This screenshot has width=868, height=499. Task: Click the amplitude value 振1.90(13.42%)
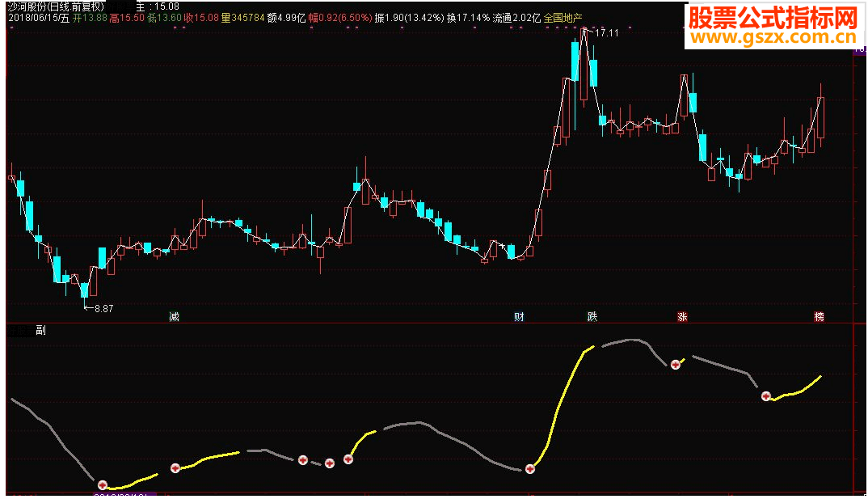tap(409, 18)
